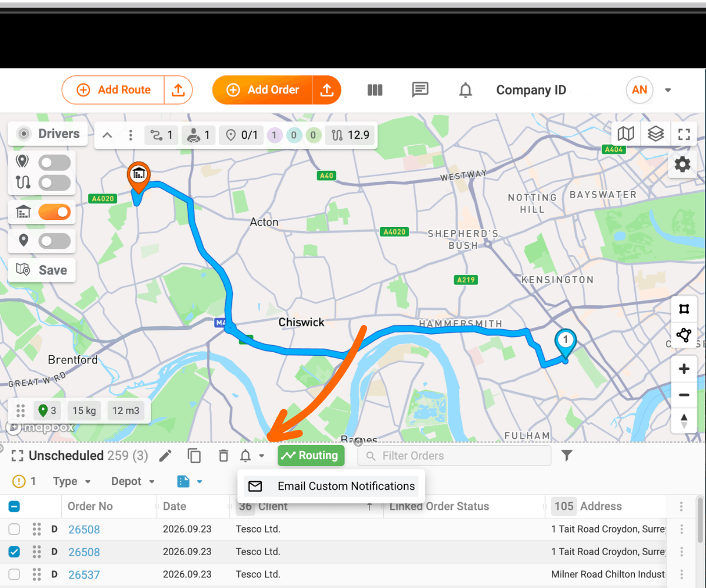Screen dimensions: 706x588
Task: Click the blue status circle
Action: (294, 136)
